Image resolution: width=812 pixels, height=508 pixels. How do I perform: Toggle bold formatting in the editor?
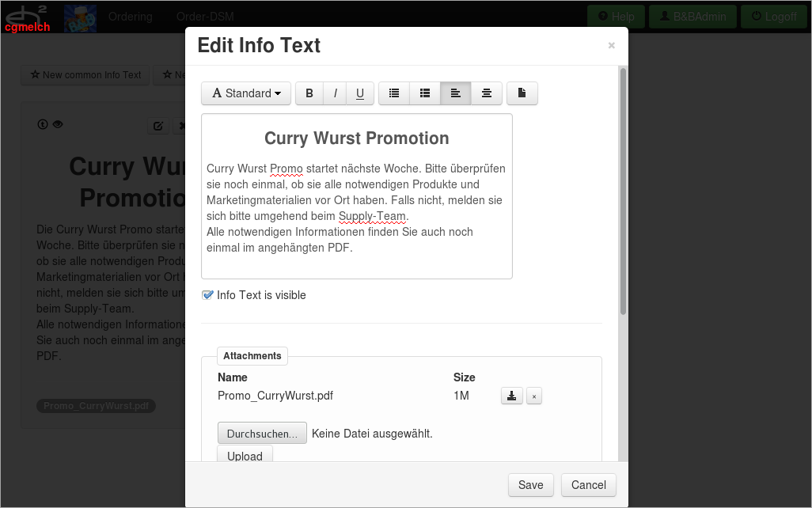[x=309, y=93]
